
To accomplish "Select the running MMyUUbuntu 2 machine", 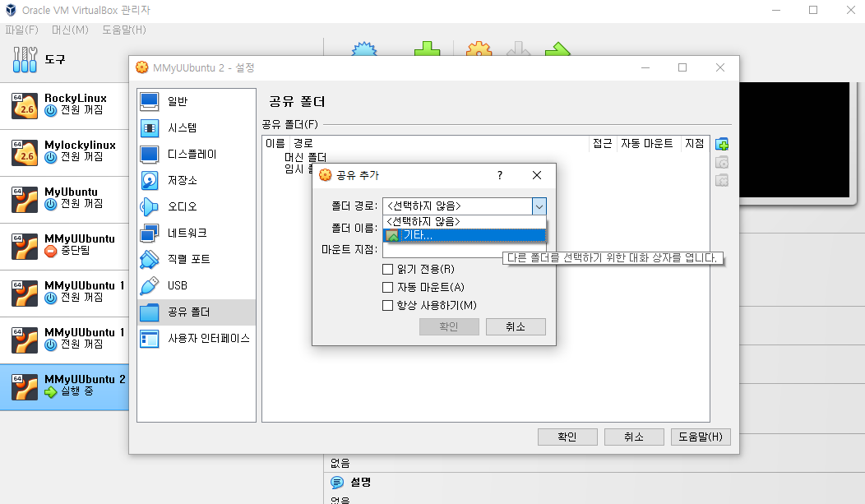I will click(x=64, y=387).
